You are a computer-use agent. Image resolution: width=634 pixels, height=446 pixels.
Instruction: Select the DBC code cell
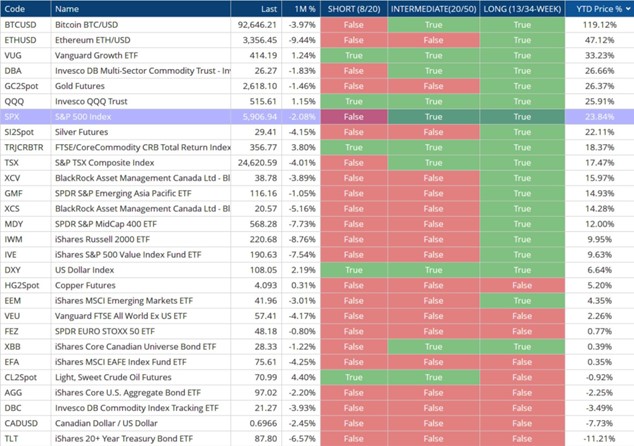25,409
